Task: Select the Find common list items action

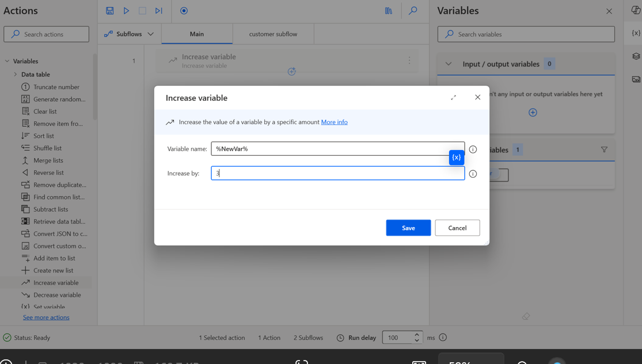Action: pyautogui.click(x=53, y=197)
